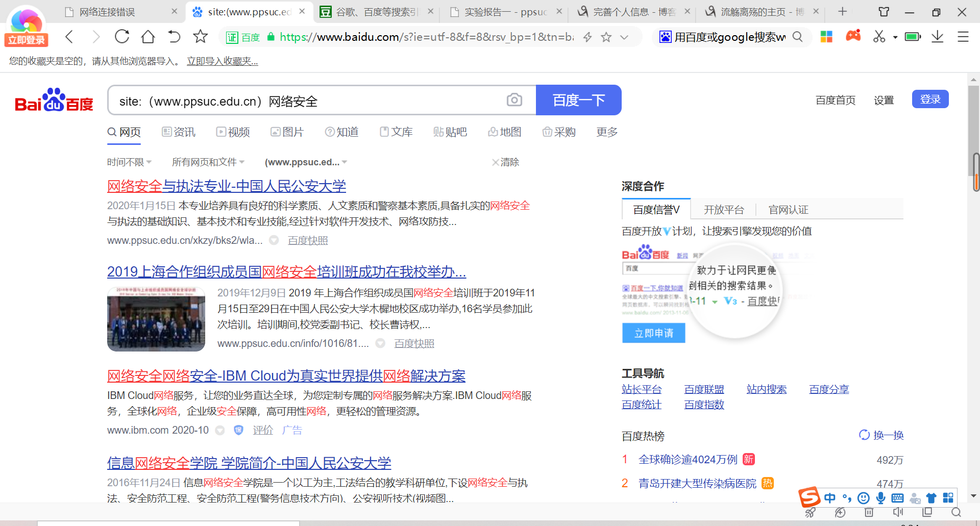Expand the 所有网页和文件 filter
This screenshot has width=980, height=526.
208,162
